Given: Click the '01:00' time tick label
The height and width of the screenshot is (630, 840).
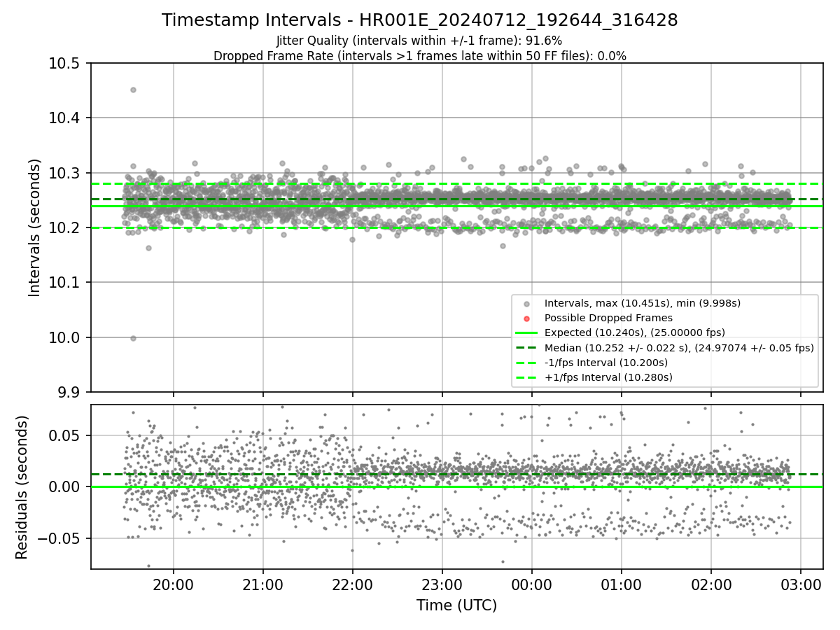Looking at the screenshot, I should coord(622,585).
